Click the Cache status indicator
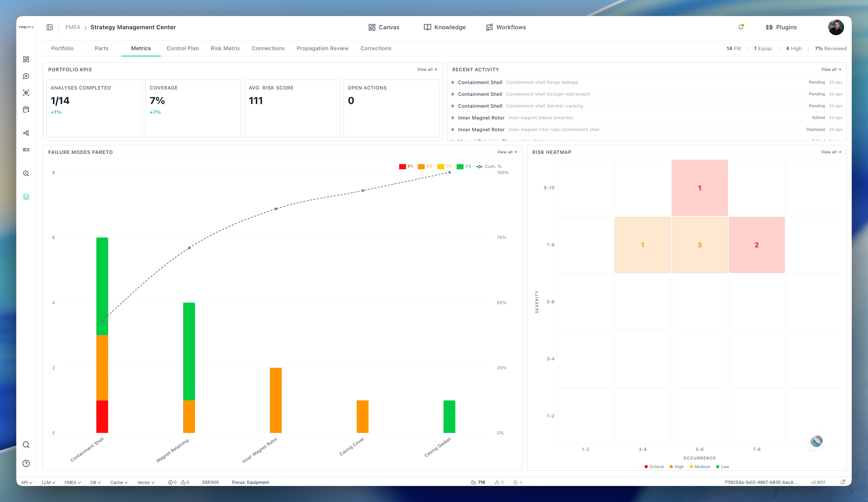Screen dimensions: 868x502 [119, 482]
